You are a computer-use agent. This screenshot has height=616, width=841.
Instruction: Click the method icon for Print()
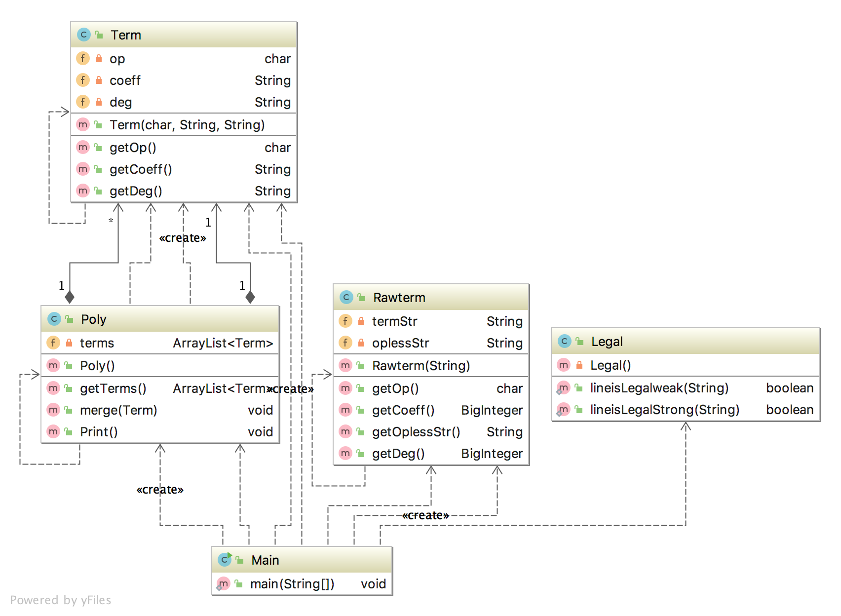[x=53, y=431]
